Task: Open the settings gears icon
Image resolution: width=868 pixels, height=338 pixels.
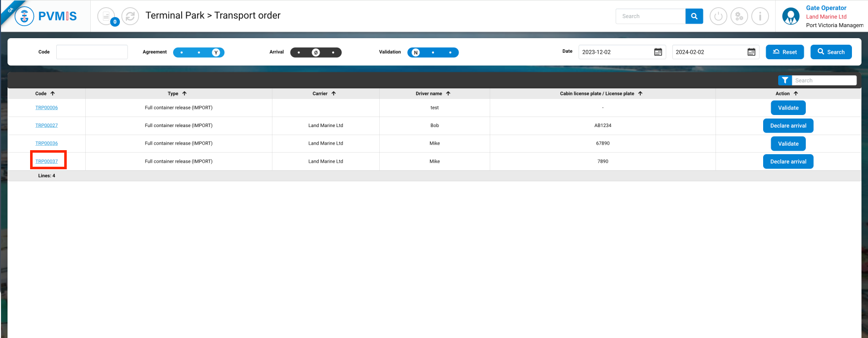Action: [x=739, y=17]
